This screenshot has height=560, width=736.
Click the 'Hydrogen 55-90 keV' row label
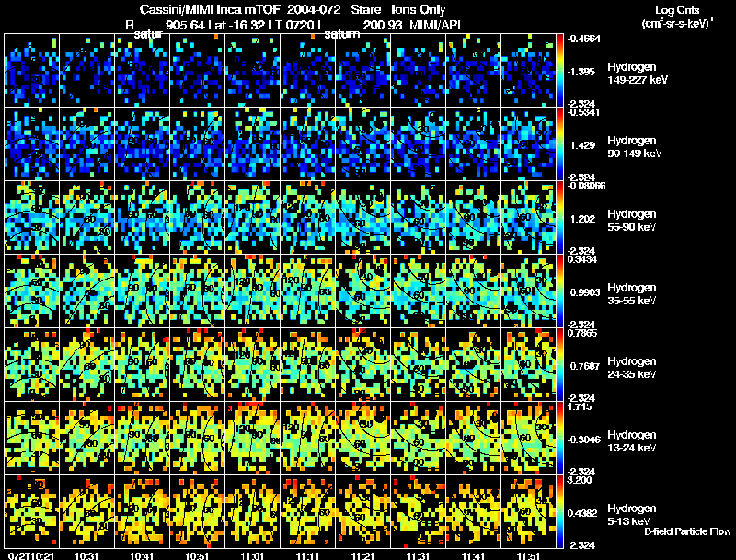[x=632, y=220]
